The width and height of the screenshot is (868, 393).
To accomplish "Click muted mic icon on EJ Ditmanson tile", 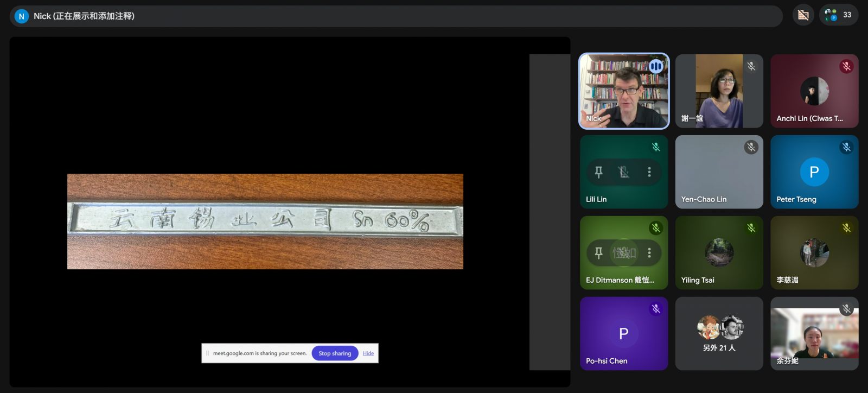I will click(656, 228).
